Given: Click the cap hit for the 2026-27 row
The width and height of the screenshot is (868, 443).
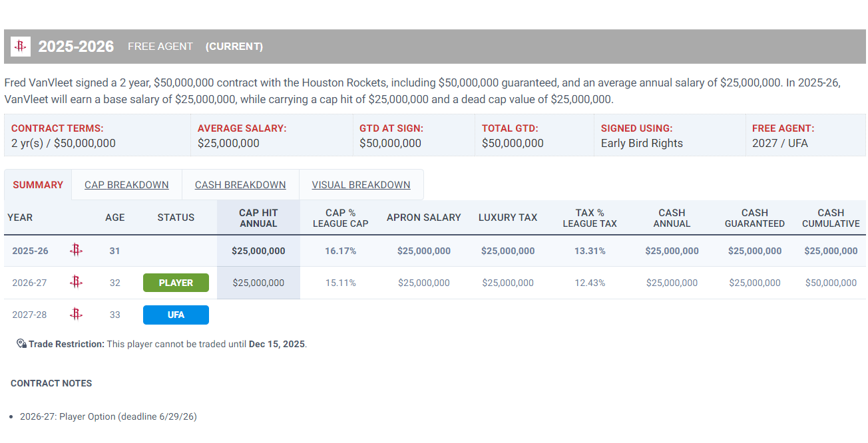Looking at the screenshot, I should click(258, 283).
